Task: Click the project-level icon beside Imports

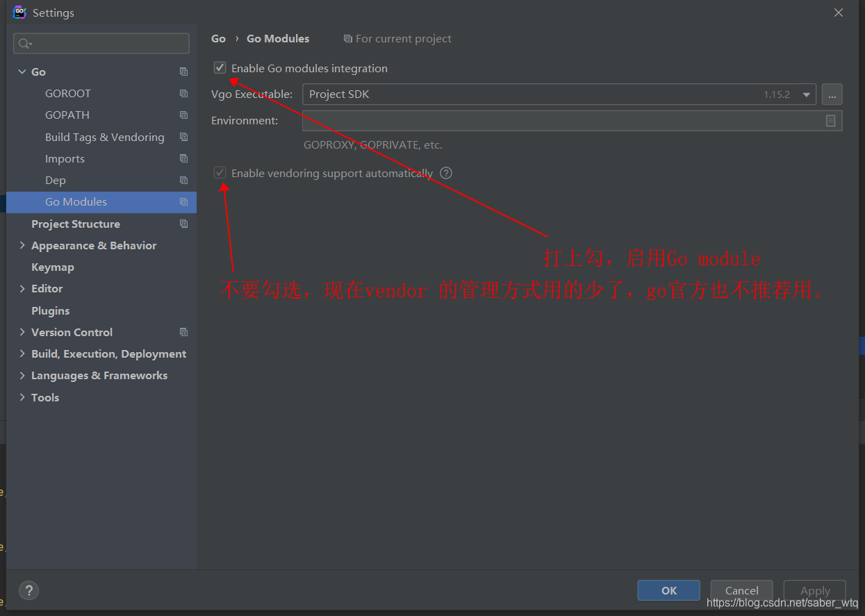Action: (x=183, y=158)
